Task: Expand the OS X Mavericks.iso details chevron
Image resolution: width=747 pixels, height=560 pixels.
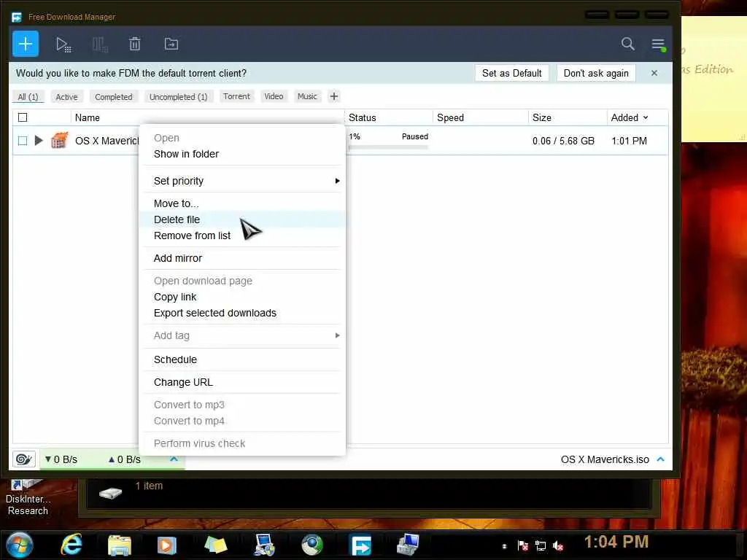Action: click(660, 459)
